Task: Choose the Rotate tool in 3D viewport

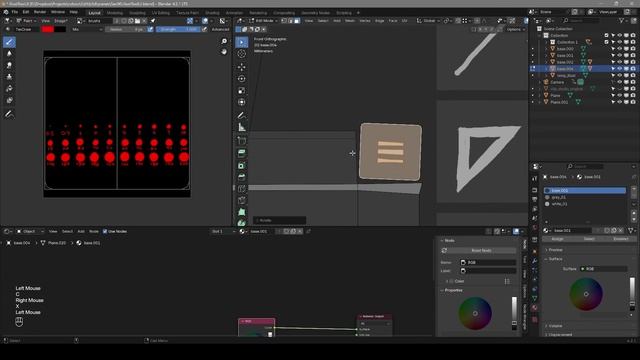Action: click(242, 79)
